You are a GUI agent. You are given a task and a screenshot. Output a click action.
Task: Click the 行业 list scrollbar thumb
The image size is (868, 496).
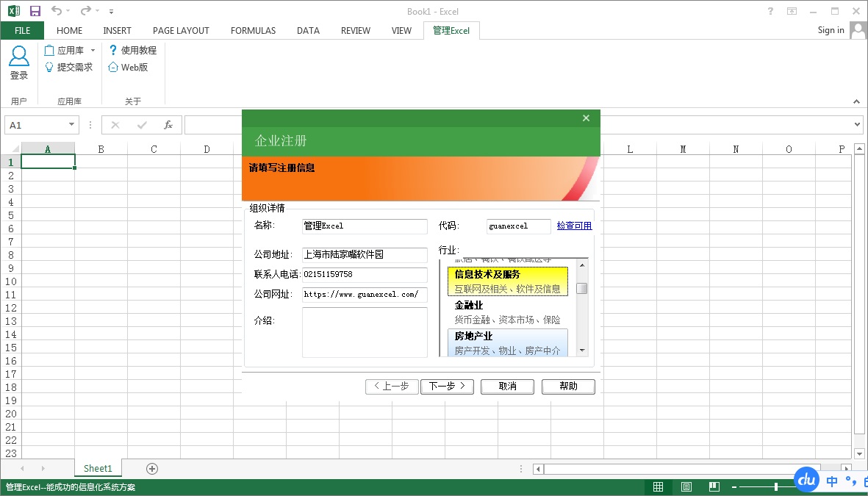[581, 288]
